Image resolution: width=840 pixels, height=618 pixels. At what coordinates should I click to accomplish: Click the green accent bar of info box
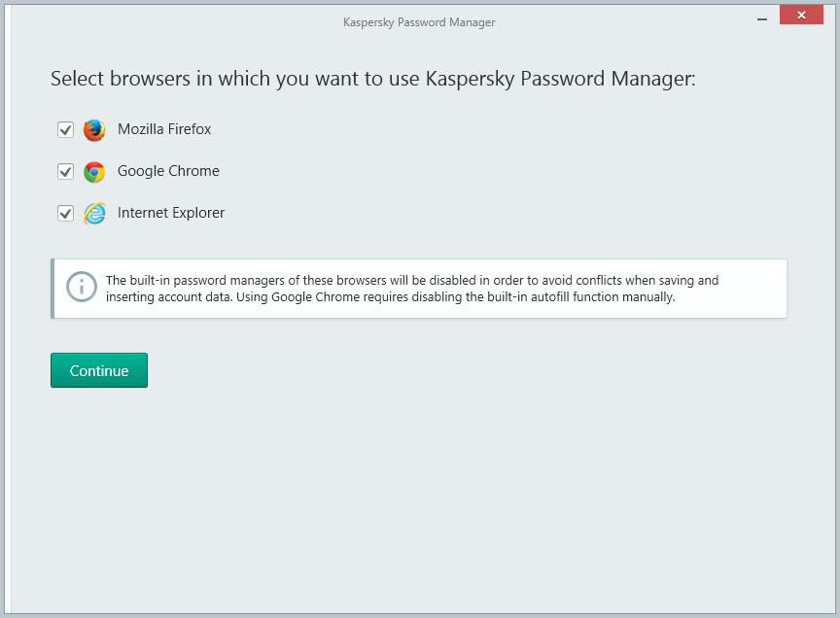[x=52, y=289]
